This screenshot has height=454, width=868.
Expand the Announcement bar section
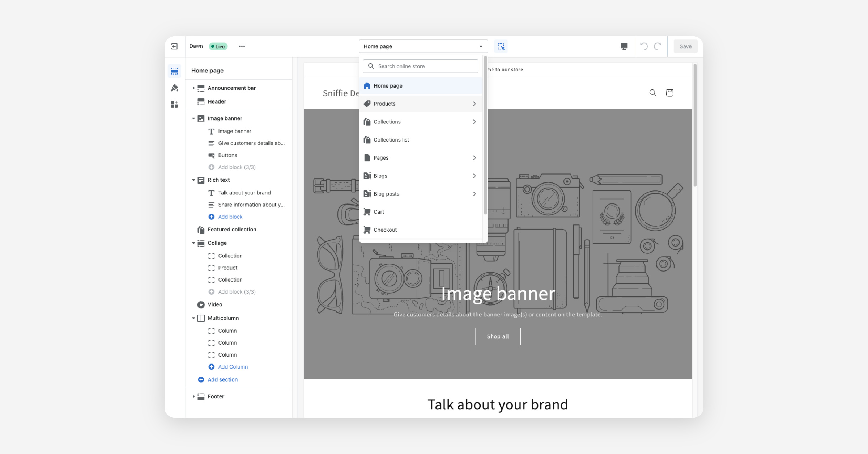click(x=193, y=88)
